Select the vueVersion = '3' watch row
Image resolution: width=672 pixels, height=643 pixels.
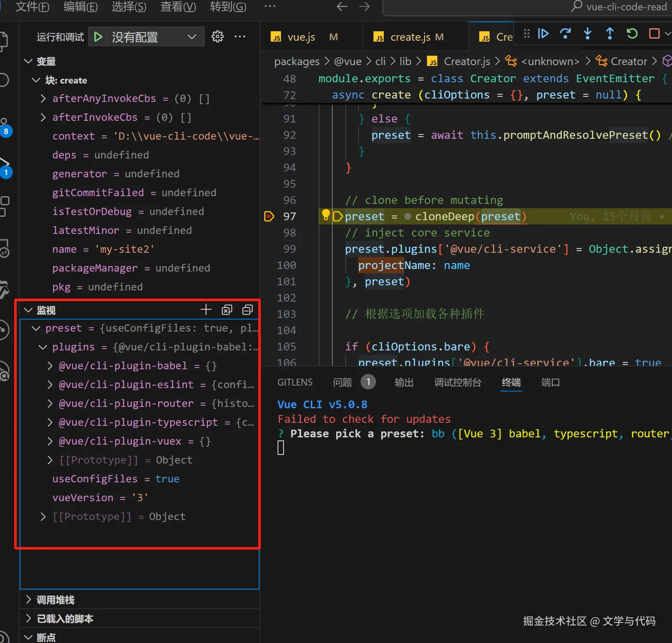[x=139, y=498]
